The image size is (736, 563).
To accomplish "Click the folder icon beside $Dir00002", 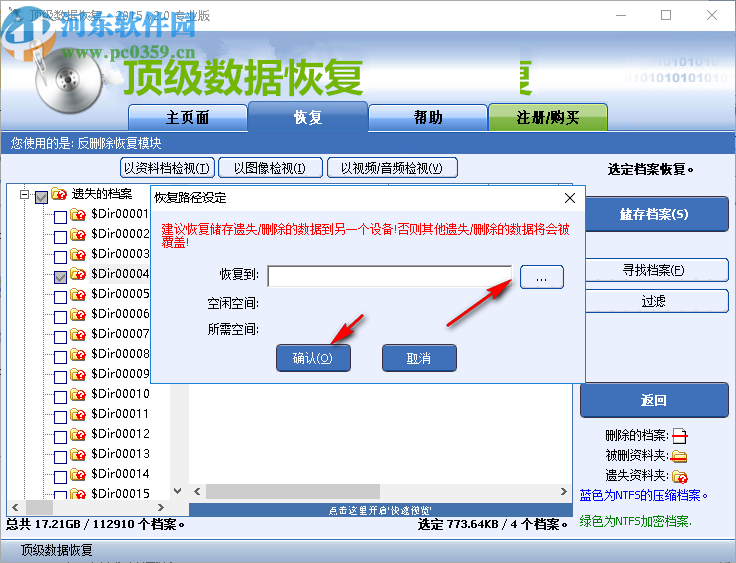I will click(x=78, y=234).
